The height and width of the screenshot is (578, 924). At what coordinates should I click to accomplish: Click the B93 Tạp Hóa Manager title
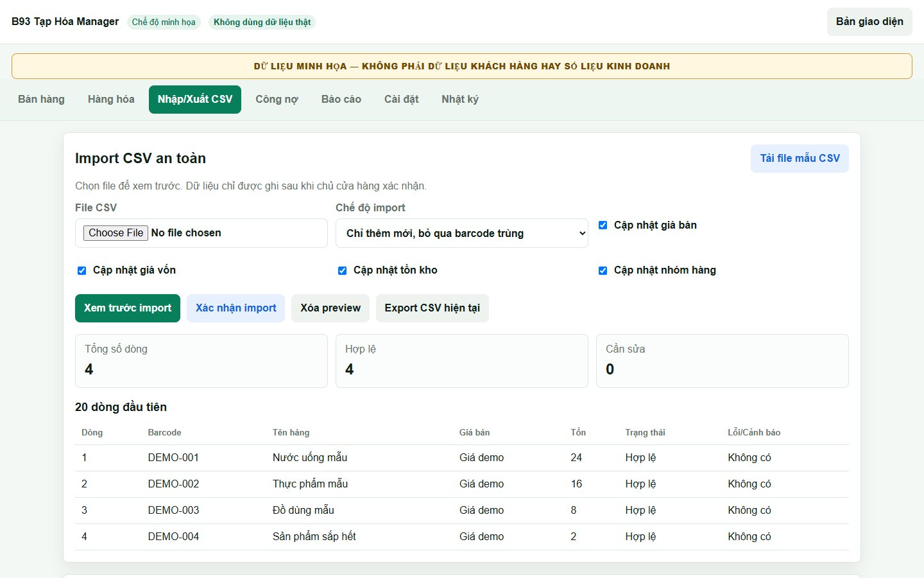click(x=65, y=22)
